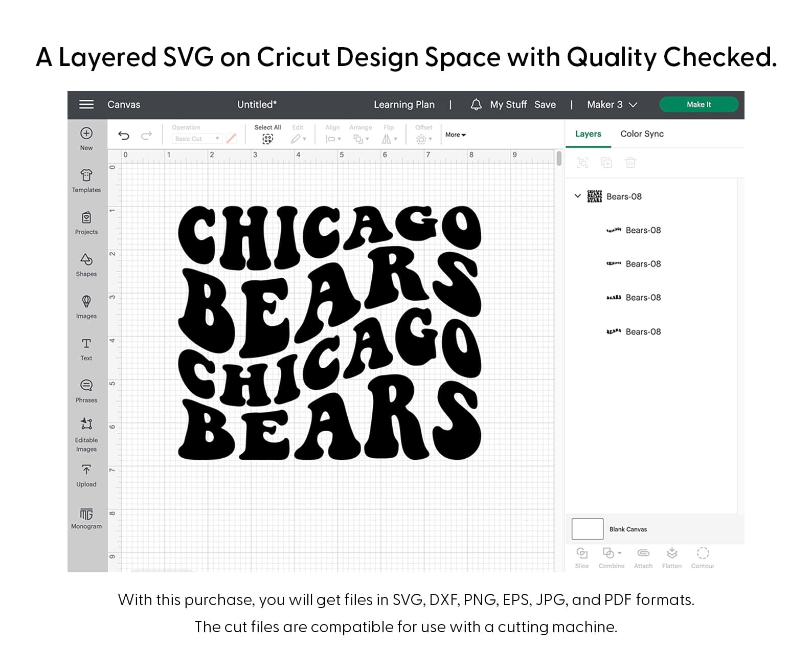Open the Align dropdown
Screen dimensions: 812x669
(333, 139)
